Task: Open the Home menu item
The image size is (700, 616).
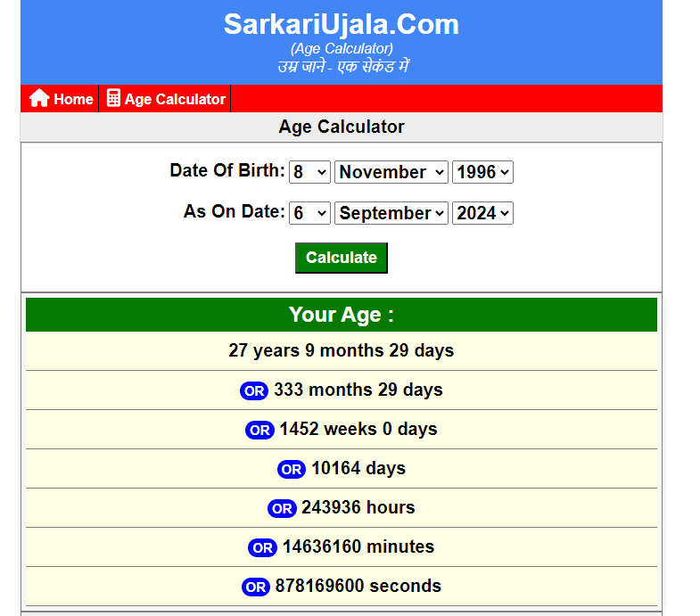Action: [x=60, y=99]
